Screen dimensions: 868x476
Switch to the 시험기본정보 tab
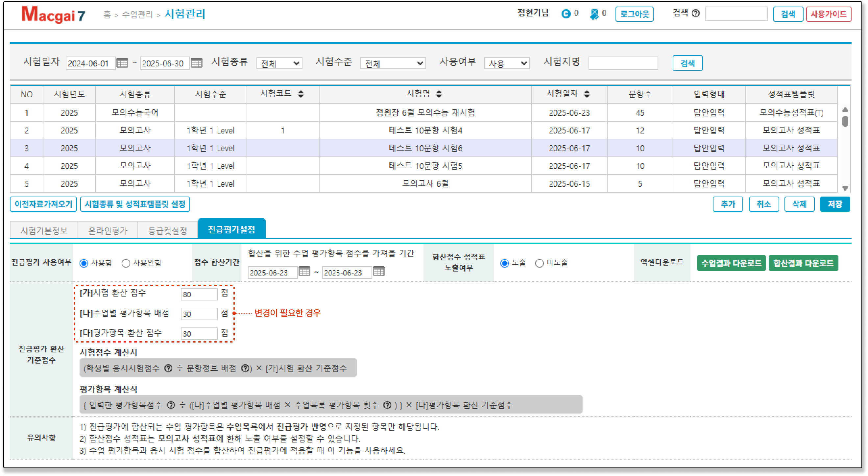click(44, 230)
